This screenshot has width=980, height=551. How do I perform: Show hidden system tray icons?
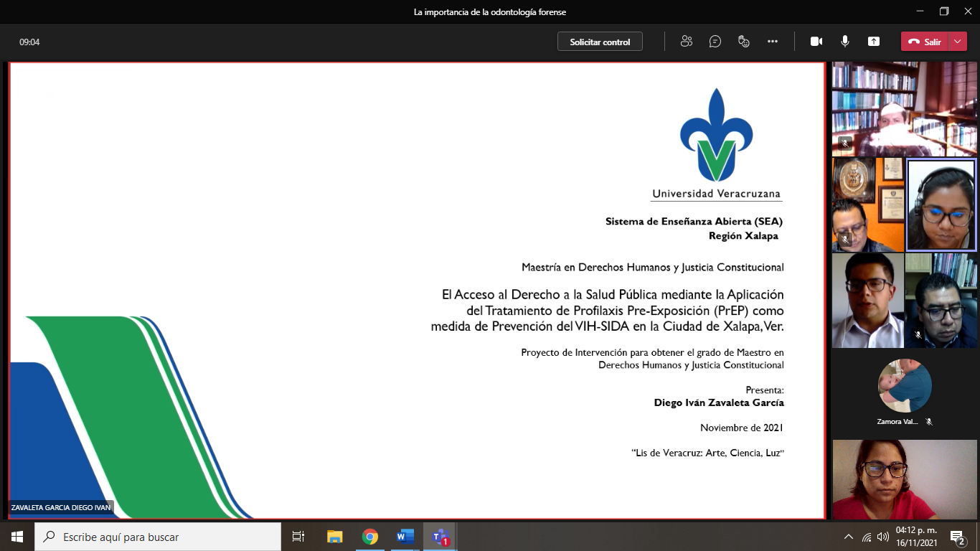pyautogui.click(x=849, y=537)
